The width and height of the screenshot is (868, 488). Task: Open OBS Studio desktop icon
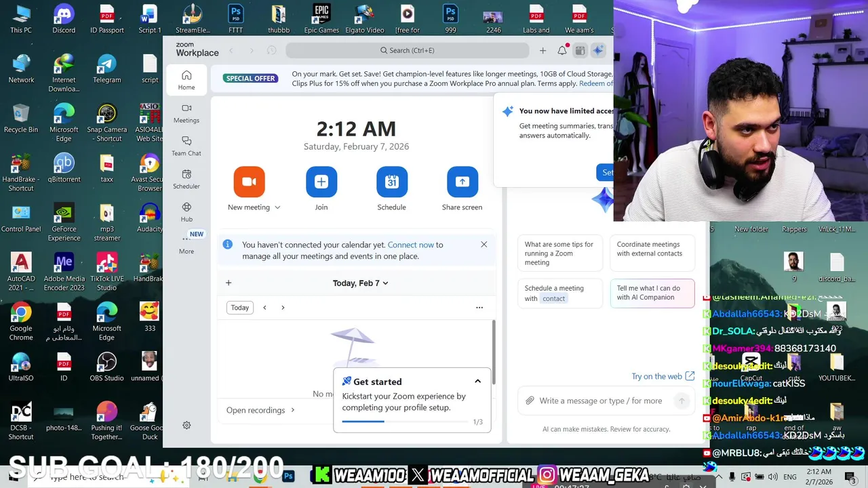click(x=106, y=367)
